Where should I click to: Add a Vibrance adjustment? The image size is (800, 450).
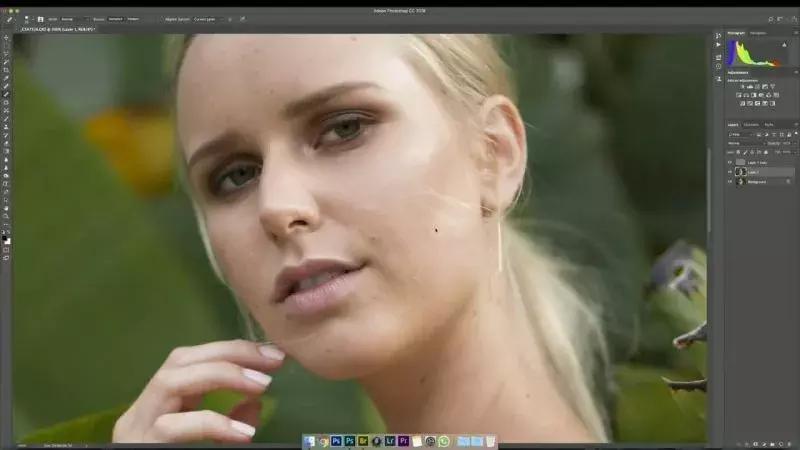click(772, 86)
